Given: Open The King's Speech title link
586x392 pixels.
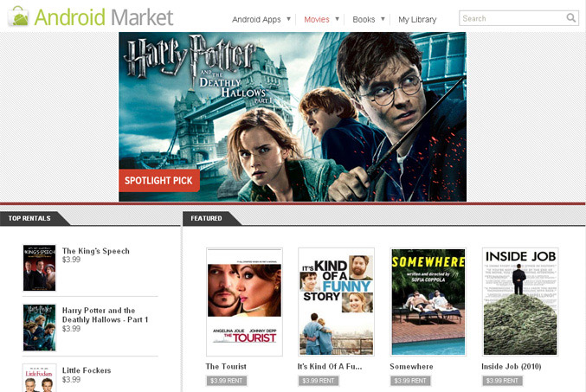Looking at the screenshot, I should coord(96,251).
